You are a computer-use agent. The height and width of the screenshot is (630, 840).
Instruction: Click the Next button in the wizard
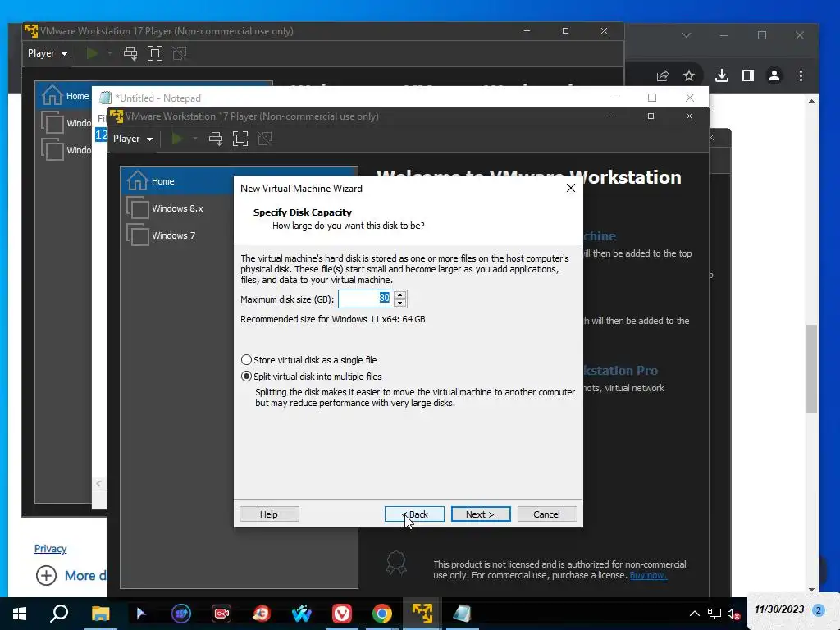pos(481,514)
